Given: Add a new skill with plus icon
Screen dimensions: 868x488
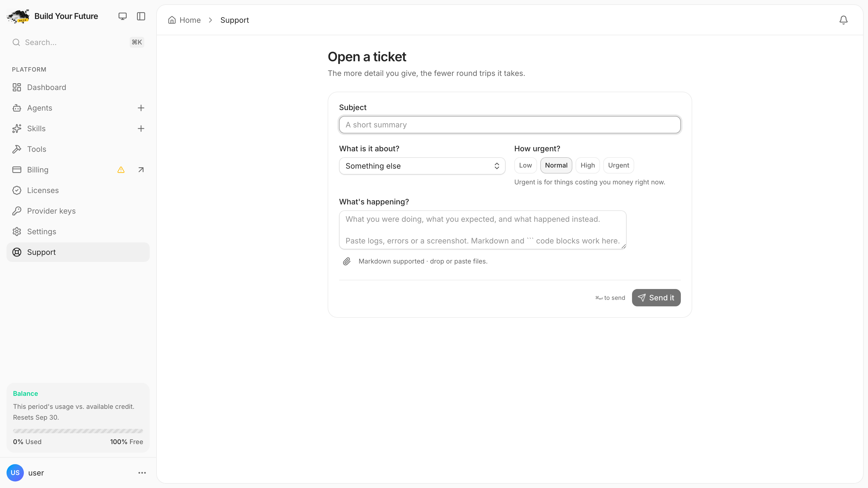Looking at the screenshot, I should (x=141, y=129).
